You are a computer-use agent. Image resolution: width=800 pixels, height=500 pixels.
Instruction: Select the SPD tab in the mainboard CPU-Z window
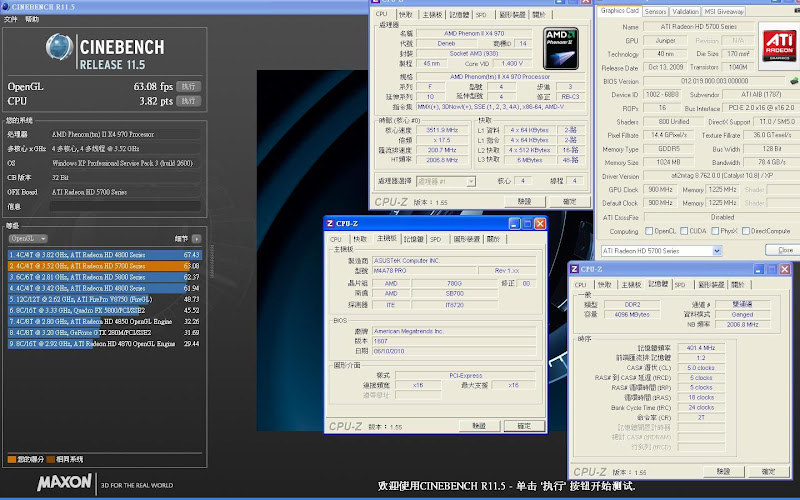tap(435, 239)
